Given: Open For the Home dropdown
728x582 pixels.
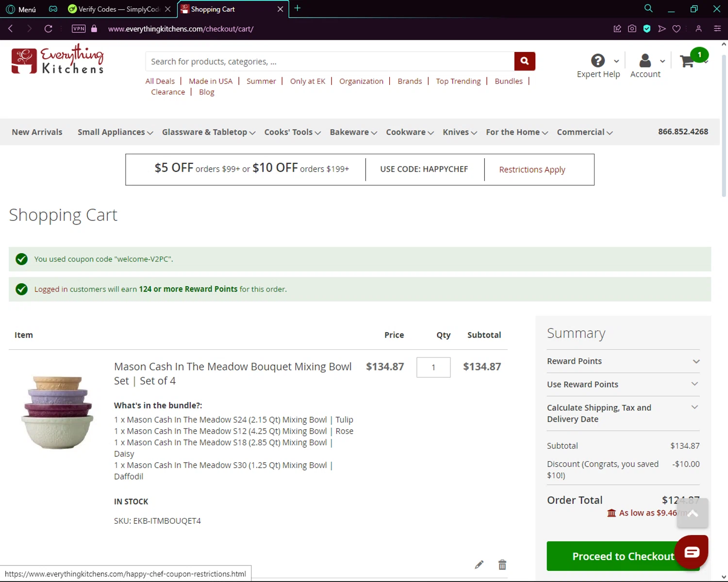Looking at the screenshot, I should tap(517, 132).
